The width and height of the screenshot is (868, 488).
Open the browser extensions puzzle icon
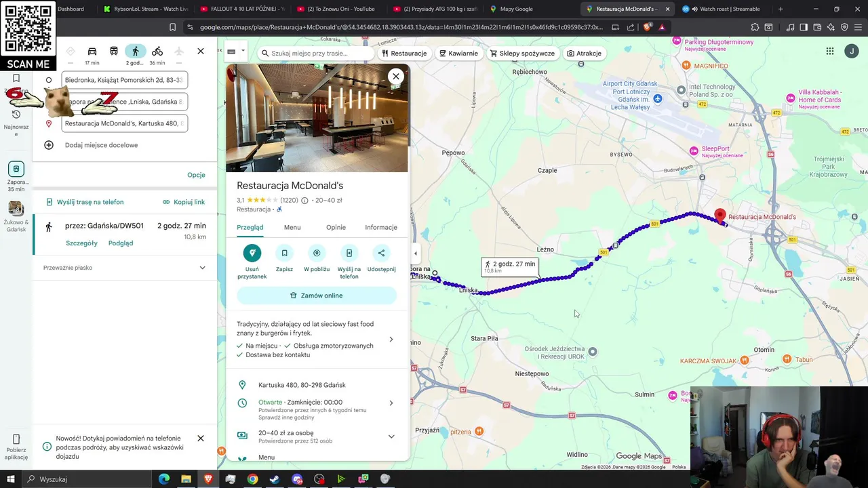pyautogui.click(x=755, y=27)
